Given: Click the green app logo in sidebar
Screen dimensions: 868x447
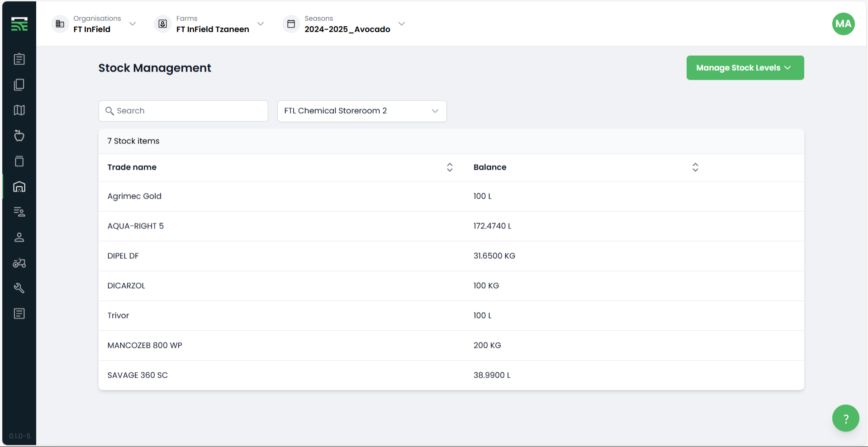Looking at the screenshot, I should coord(19,24).
